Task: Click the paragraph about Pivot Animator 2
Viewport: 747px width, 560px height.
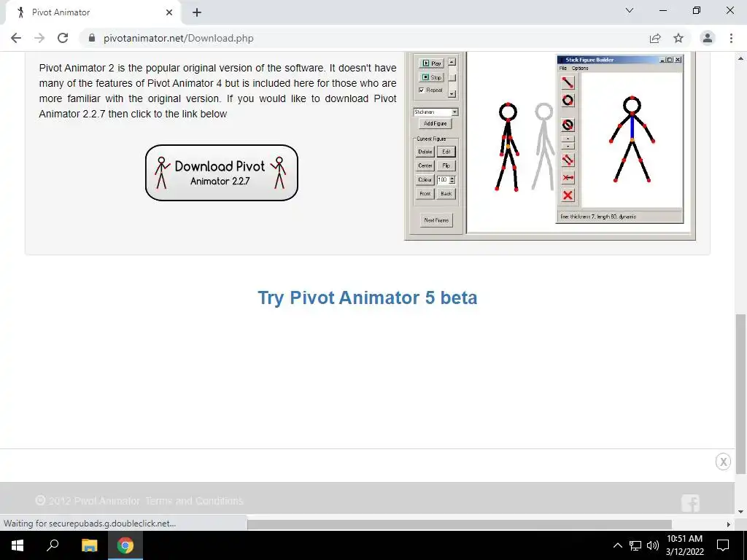Action: pos(217,90)
